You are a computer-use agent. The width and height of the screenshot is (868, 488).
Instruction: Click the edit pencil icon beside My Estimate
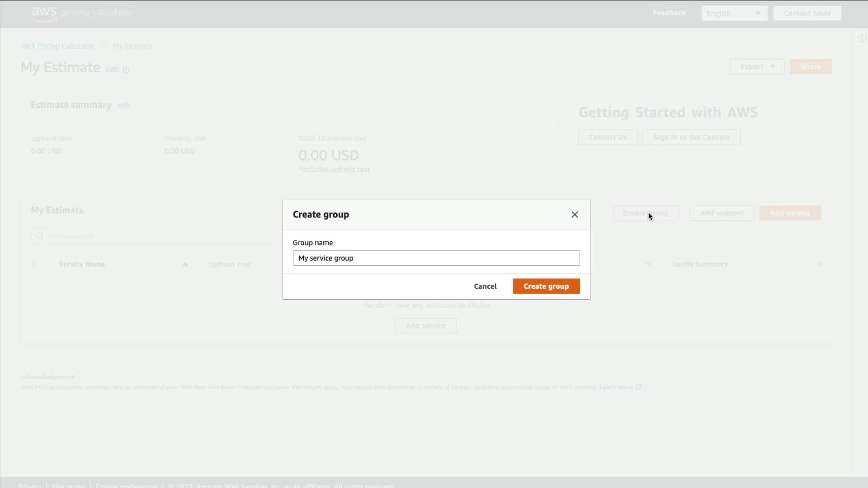tap(126, 70)
